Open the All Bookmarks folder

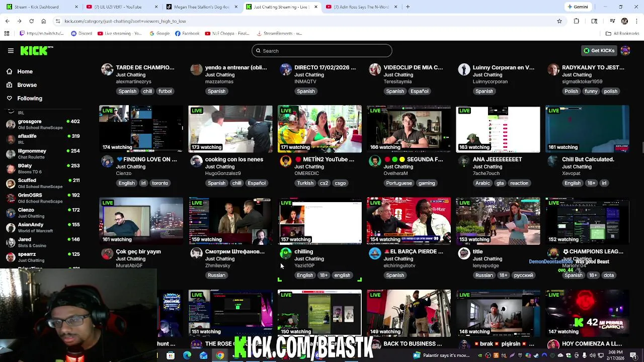(622, 34)
